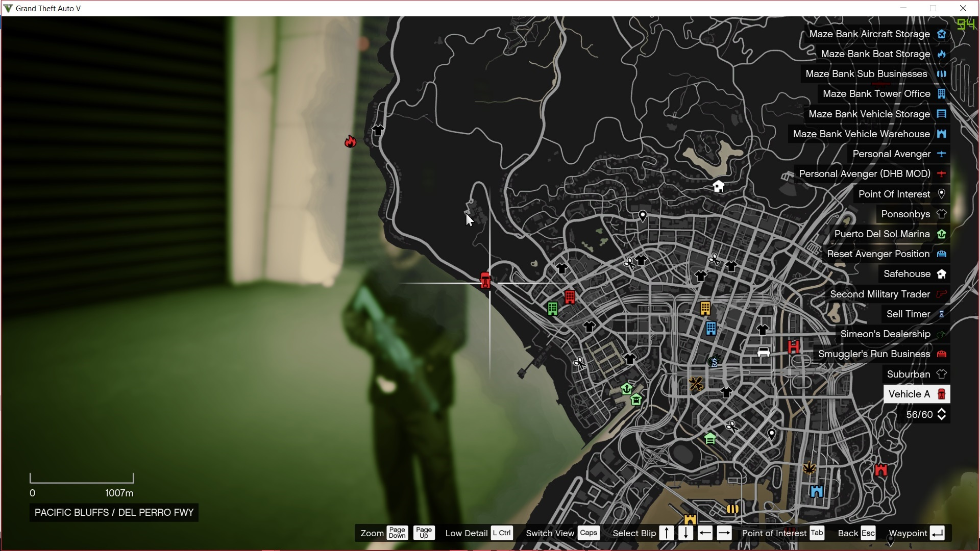Click the 1007m map scale bar
This screenshot has width=980, height=551.
(82, 479)
